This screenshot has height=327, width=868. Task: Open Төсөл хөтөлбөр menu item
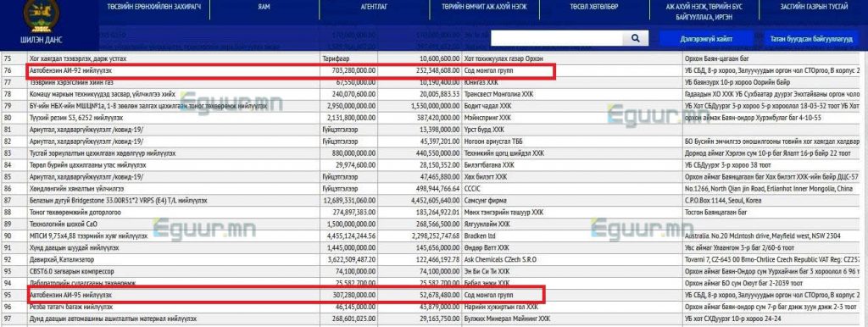(x=594, y=8)
